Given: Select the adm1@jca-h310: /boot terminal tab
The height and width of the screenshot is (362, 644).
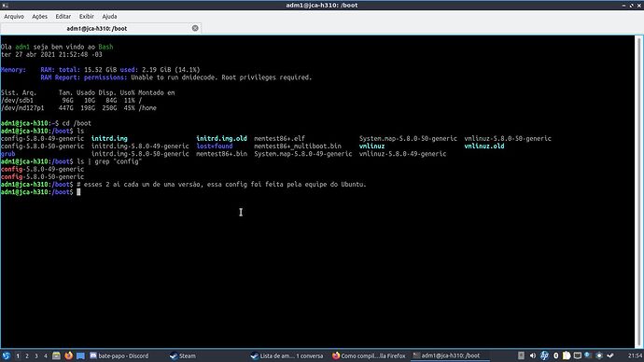Looking at the screenshot, I should pyautogui.click(x=101, y=28).
